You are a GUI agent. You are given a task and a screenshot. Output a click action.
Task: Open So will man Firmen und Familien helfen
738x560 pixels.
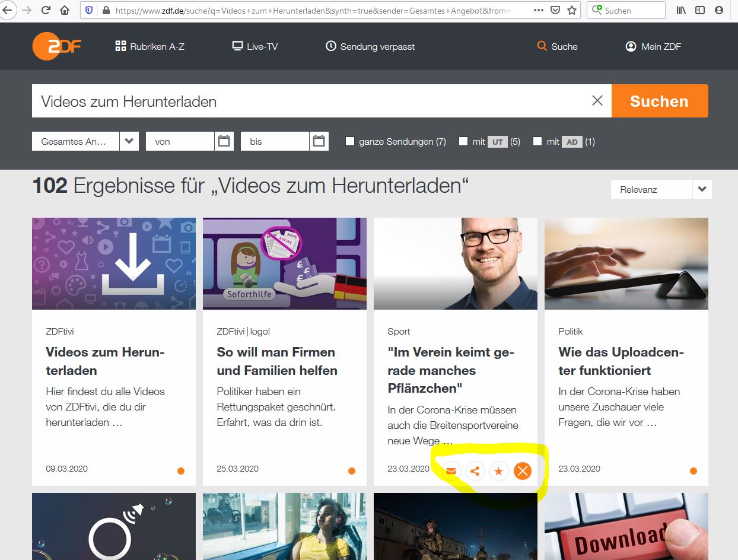coord(277,361)
